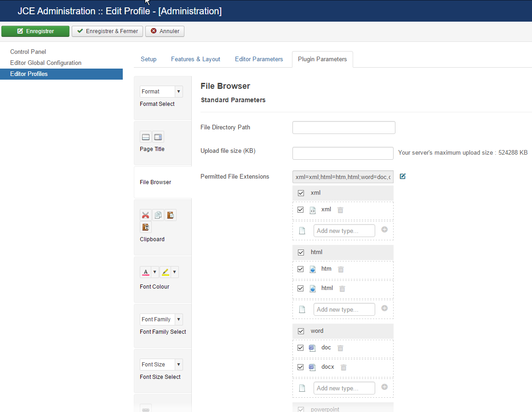
Task: Uncheck the xml extension checkbox
Action: tap(301, 209)
